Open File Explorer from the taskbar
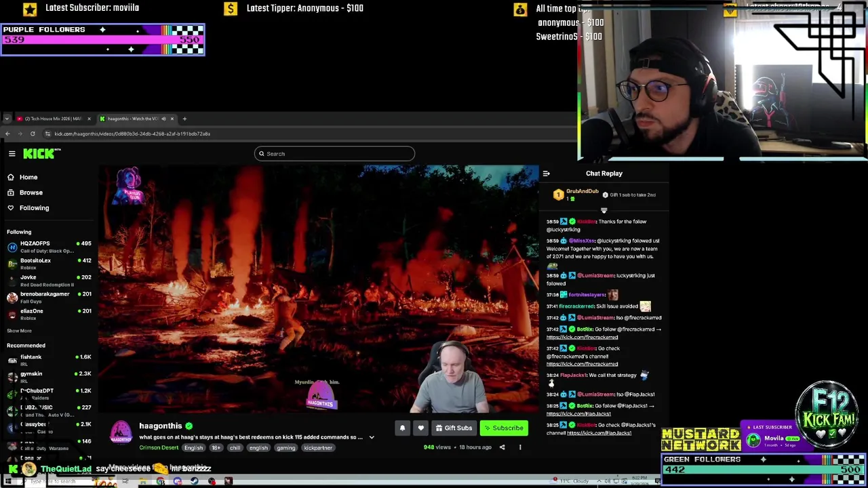The image size is (868, 488). tap(142, 482)
